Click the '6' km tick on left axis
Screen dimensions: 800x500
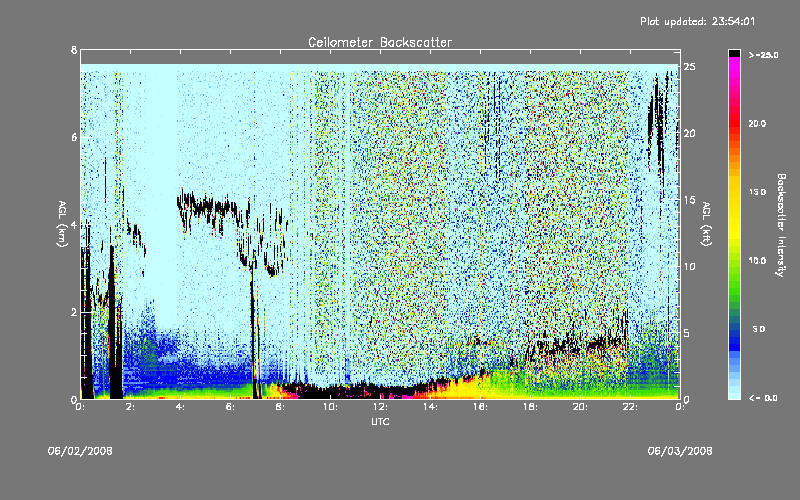point(74,137)
